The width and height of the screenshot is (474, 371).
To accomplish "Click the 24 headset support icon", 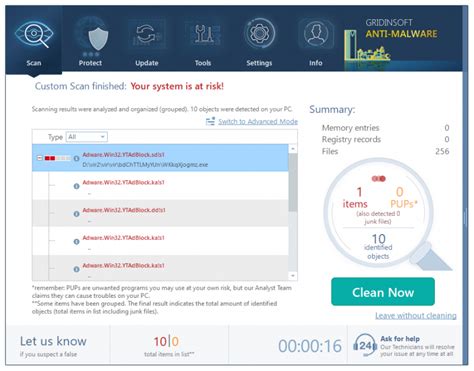I will (365, 346).
